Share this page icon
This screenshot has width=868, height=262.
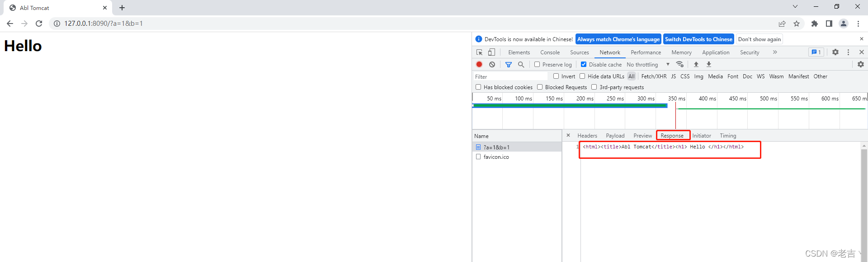click(x=782, y=24)
